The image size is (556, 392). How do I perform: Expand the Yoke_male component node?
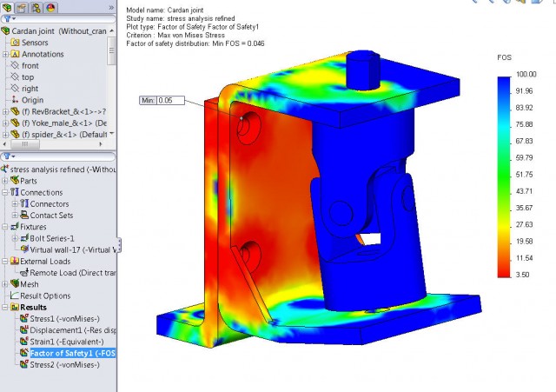point(5,123)
